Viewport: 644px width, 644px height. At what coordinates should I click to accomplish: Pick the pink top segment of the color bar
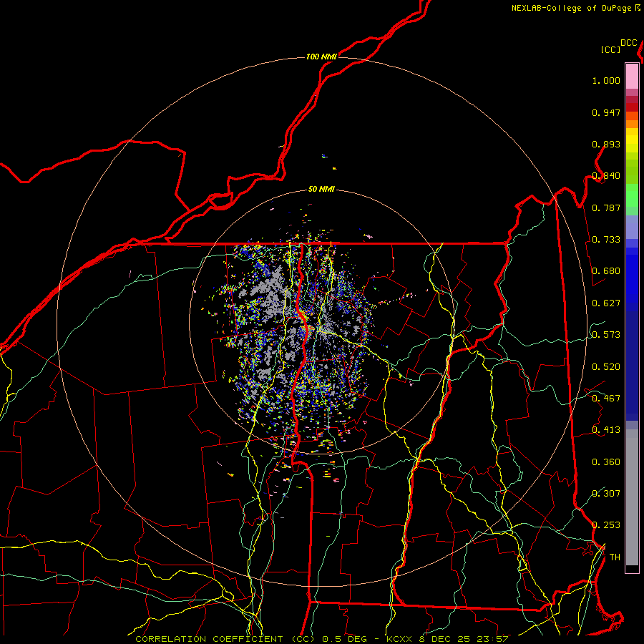click(632, 76)
